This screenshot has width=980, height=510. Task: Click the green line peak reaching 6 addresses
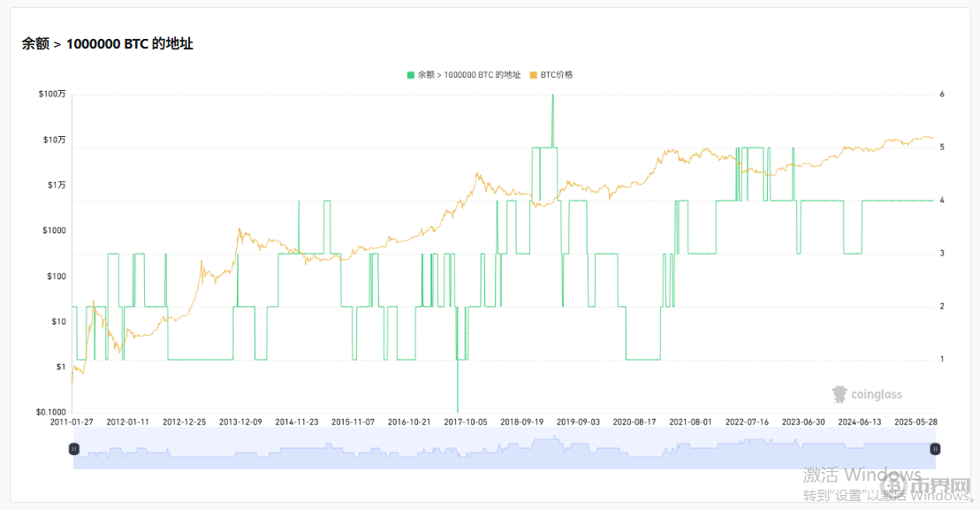click(552, 96)
